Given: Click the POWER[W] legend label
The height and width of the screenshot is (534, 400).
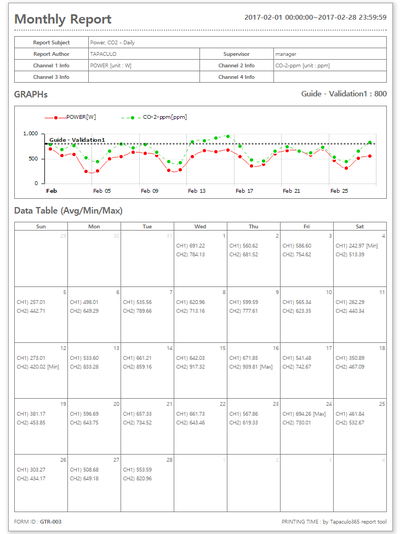Looking at the screenshot, I should (81, 117).
